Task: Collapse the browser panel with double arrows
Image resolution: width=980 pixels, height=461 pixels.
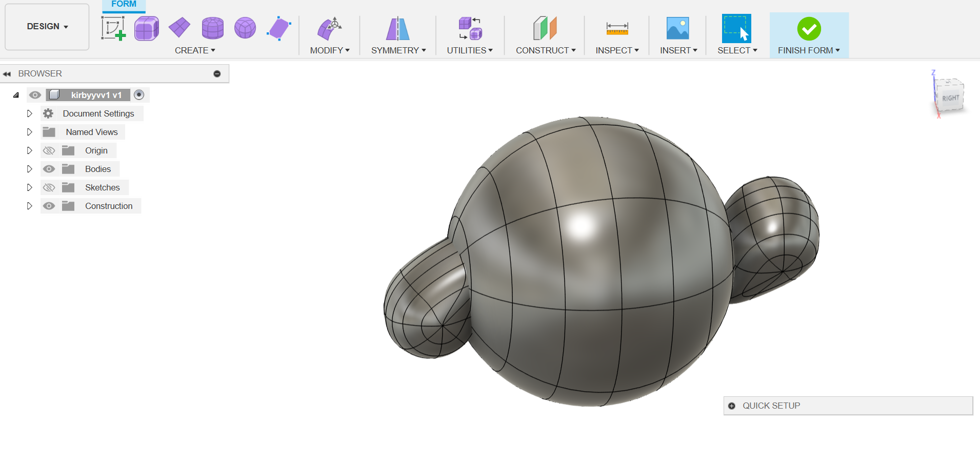Action: 7,74
